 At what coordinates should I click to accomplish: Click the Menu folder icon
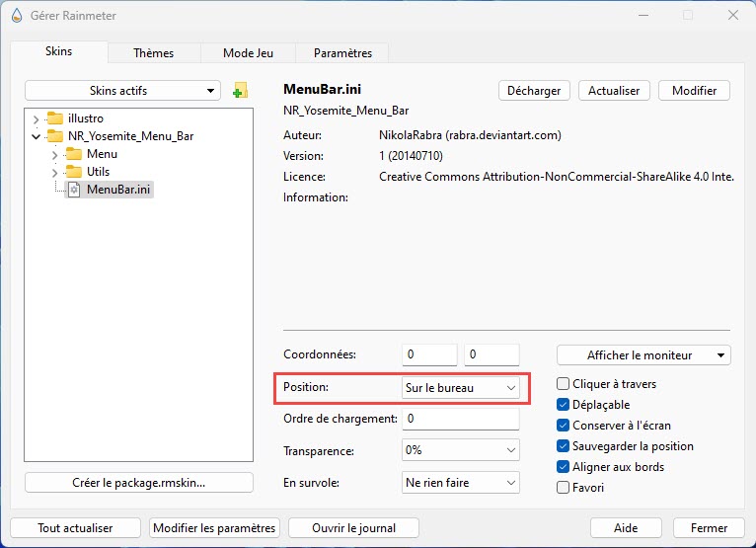pos(74,154)
